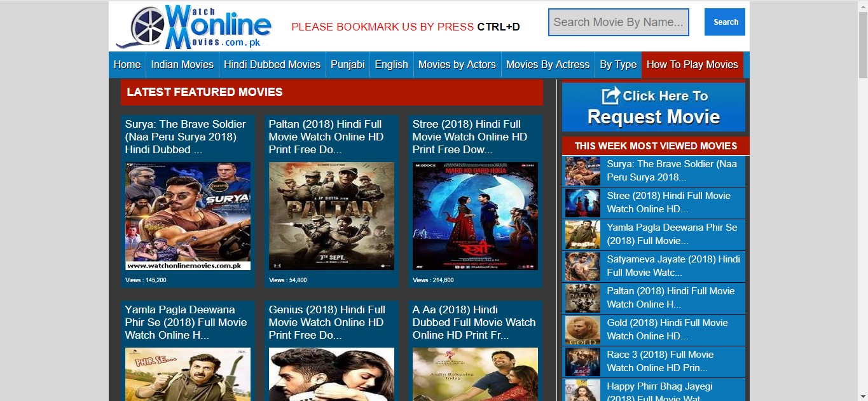Viewport: 868px width, 401px height.
Task: Open the Paltan (2018) movie poster
Action: tap(331, 216)
